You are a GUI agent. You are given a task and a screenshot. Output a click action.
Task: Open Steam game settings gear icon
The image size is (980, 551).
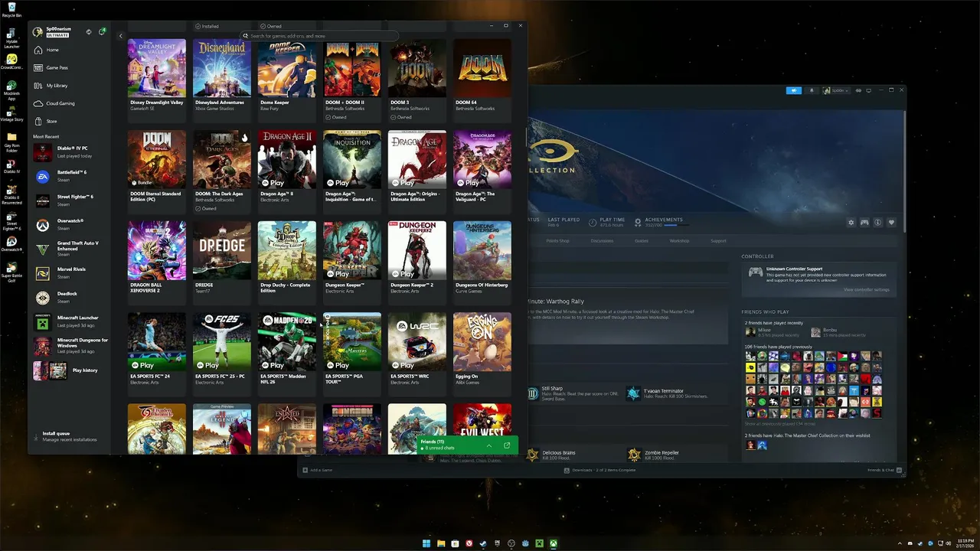[851, 223]
